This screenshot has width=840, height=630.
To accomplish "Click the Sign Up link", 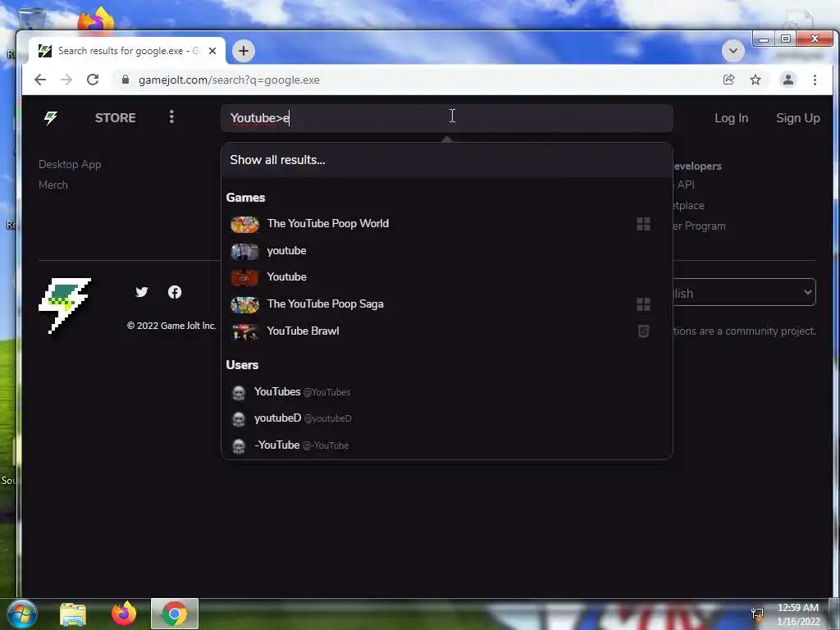I will (797, 118).
